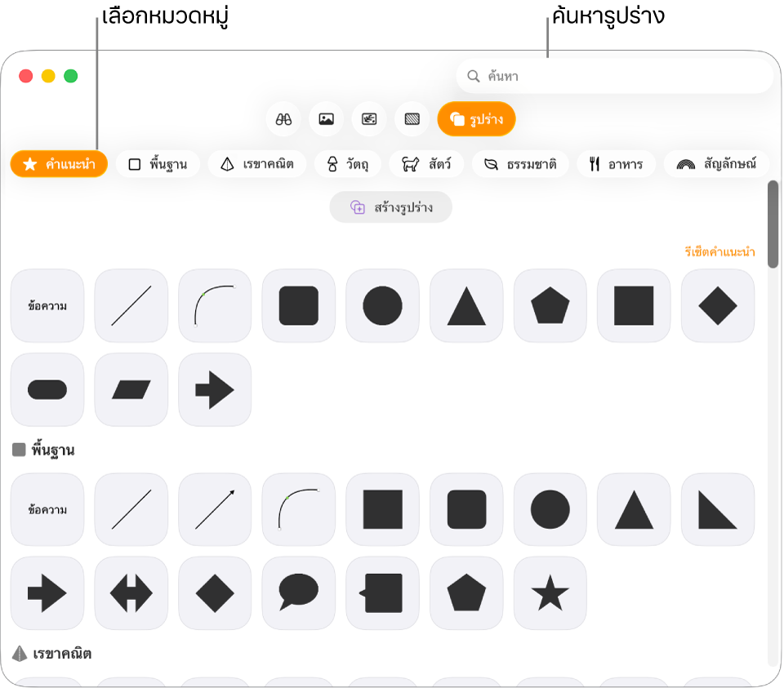This screenshot has width=784, height=688.
Task: Open the อาหาร food category
Action: [x=616, y=164]
